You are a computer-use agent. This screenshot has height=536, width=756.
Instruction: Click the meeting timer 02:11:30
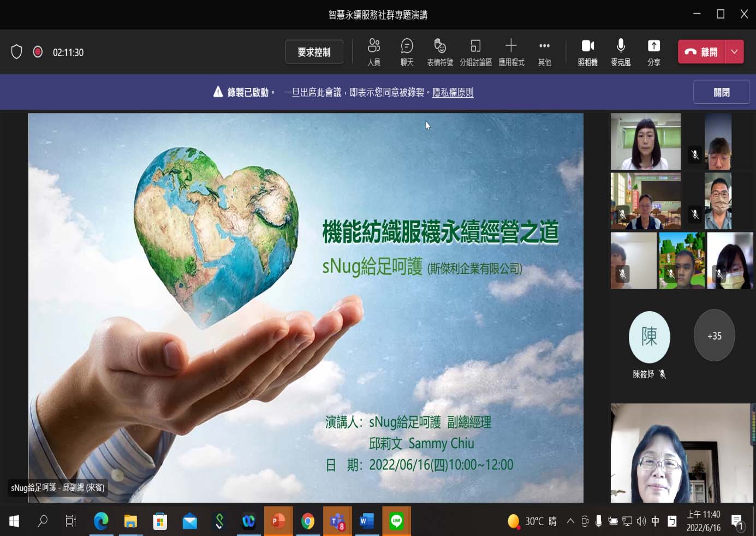click(x=68, y=52)
